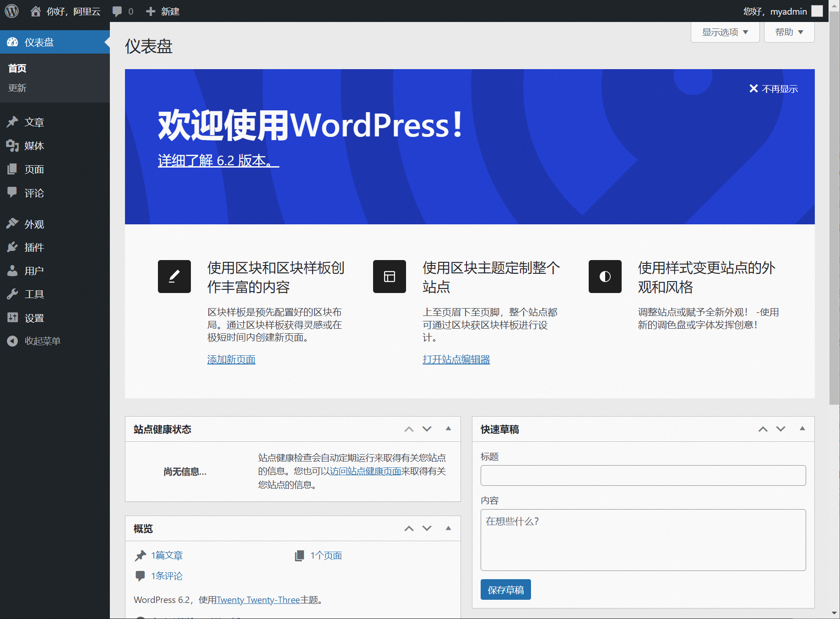
Task: Click the pencil edit icon tile
Action: (x=174, y=277)
